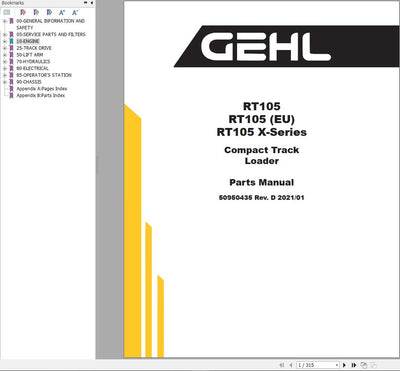Viewport: 400px width, 371px height.
Task: Expand the 00-GENERAL INFORMATION AND SAFETY bookmark
Action: [x=5, y=21]
